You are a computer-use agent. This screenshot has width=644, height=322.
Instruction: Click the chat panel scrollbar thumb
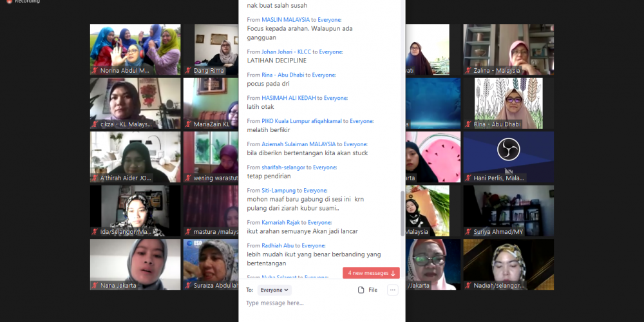[403, 213]
